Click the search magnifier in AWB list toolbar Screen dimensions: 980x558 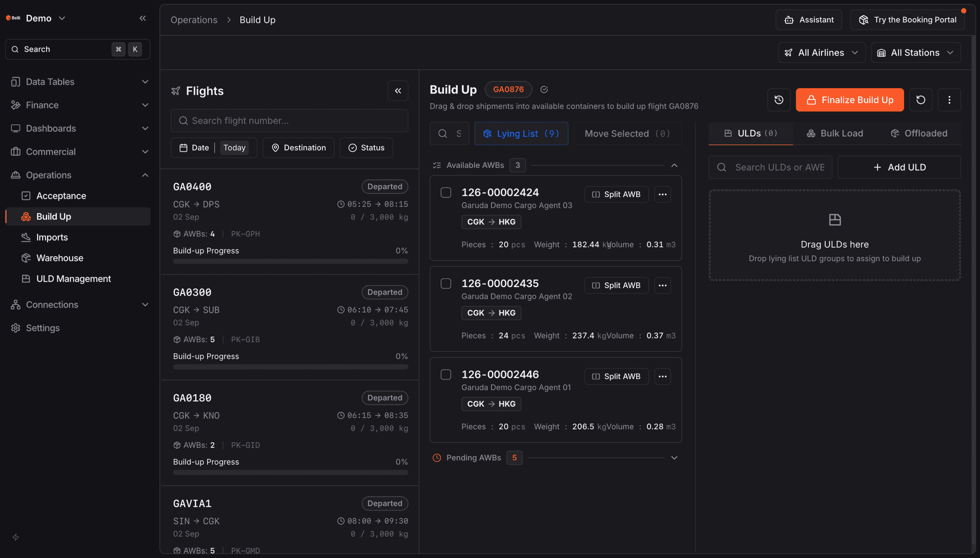click(443, 134)
